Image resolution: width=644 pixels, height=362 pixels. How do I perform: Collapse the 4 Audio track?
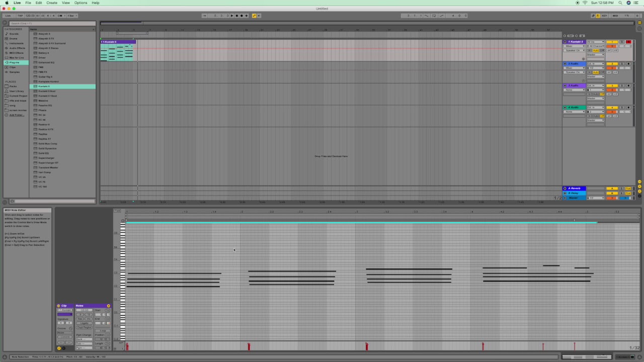click(x=565, y=108)
